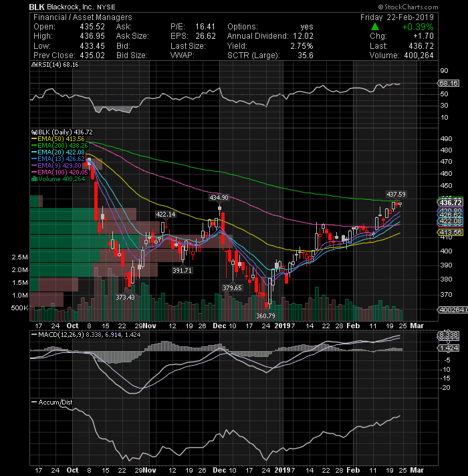
Task: Click the Annual Dividend value 12.02
Action: (303, 36)
